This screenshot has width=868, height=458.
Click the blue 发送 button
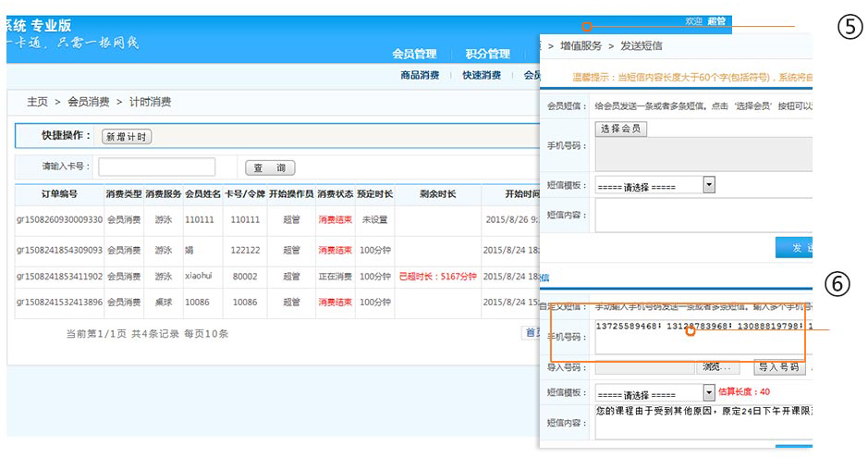794,248
